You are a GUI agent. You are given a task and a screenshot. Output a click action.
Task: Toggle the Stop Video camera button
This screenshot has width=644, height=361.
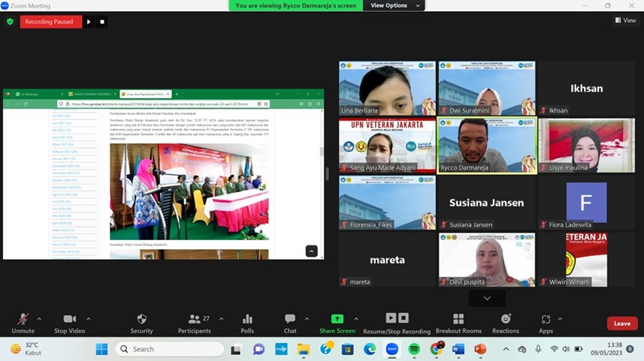point(69,319)
